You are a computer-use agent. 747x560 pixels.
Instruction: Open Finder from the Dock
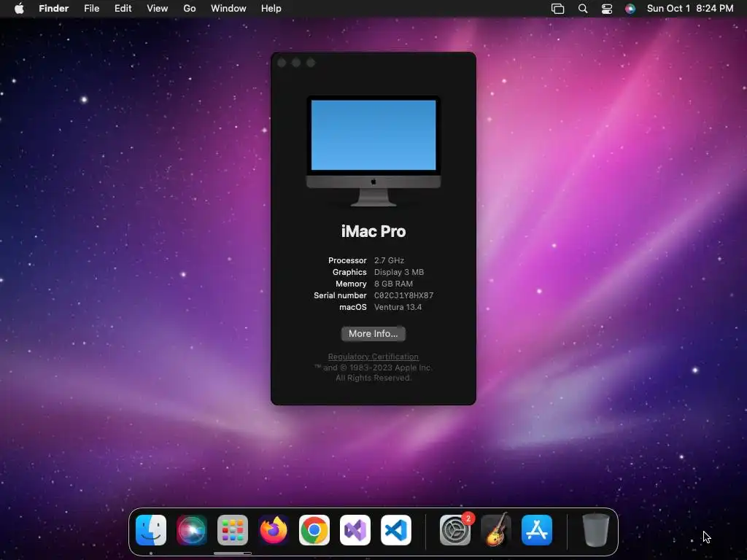151,530
